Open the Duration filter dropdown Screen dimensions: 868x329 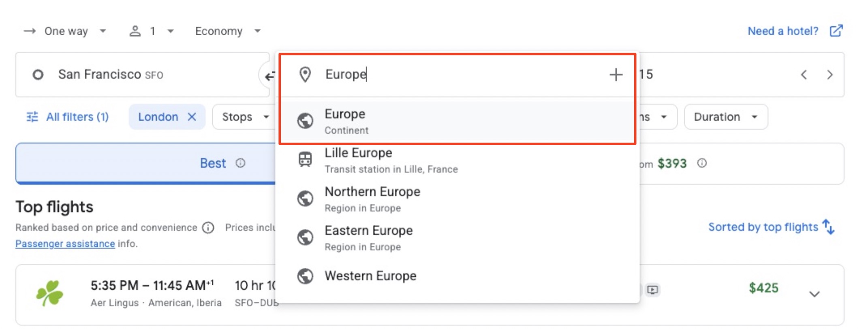(725, 117)
